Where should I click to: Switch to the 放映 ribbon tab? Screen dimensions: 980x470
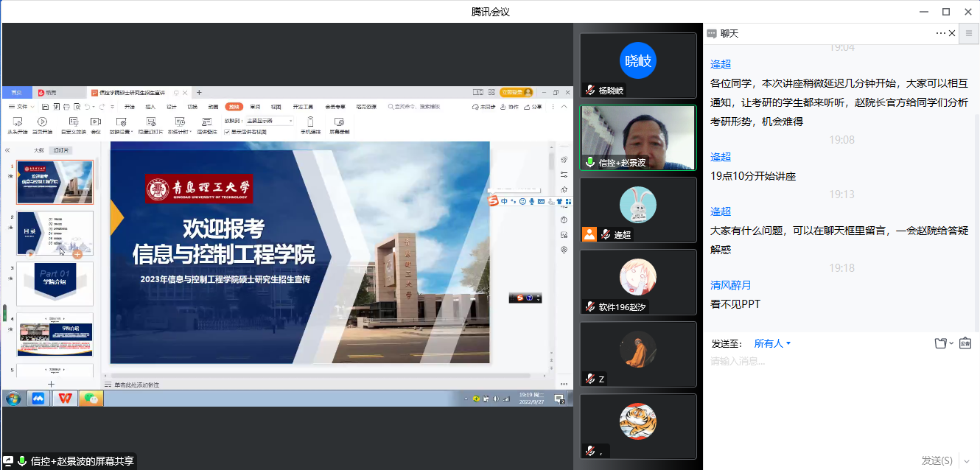tap(234, 107)
